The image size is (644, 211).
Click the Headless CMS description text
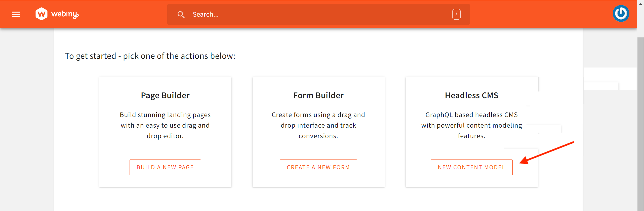[x=471, y=125]
